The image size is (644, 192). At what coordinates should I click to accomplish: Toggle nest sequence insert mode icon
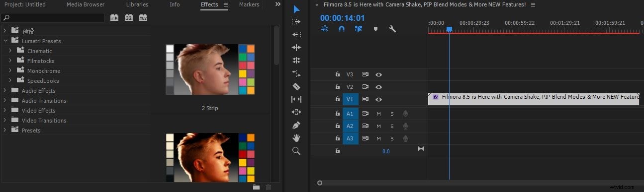click(x=325, y=29)
